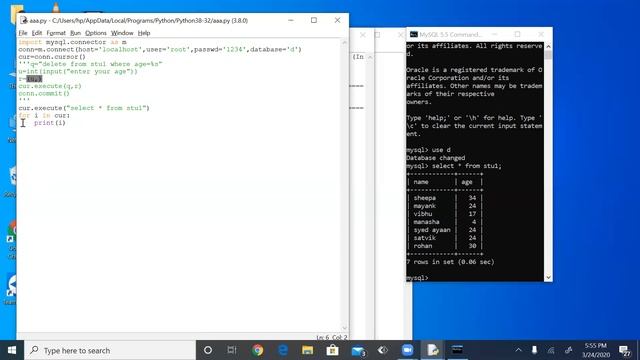
Task: Open the Mail app on taskbar
Action: pos(358,350)
